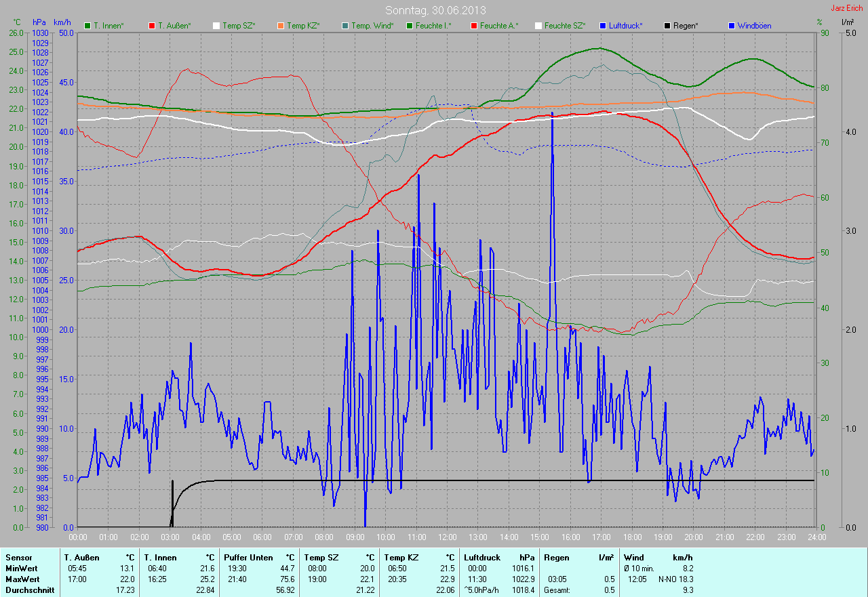
Task: Select the Luftdruck column header in table
Action: (x=484, y=557)
